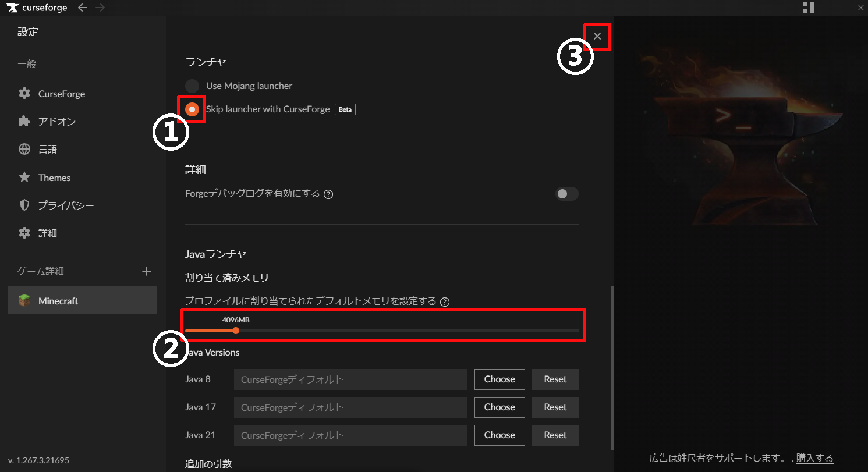Click the Java 17 path field
868x472 pixels.
tap(350, 407)
